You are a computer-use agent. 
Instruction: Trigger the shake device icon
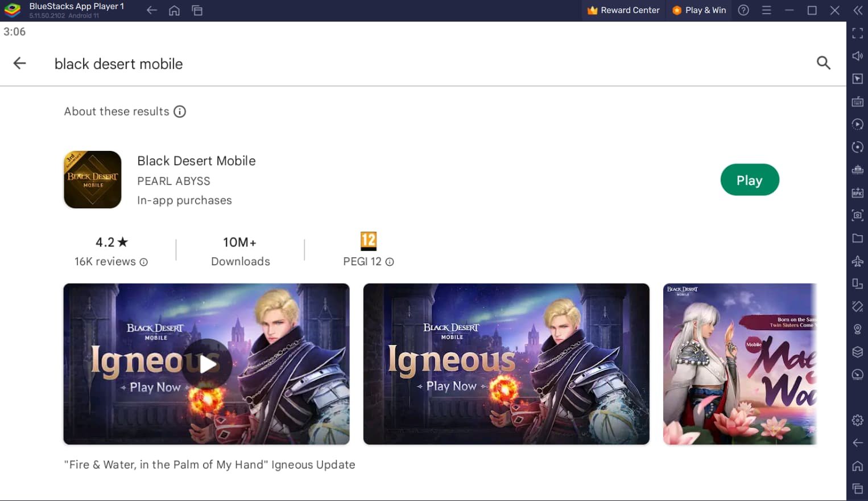pyautogui.click(x=857, y=306)
